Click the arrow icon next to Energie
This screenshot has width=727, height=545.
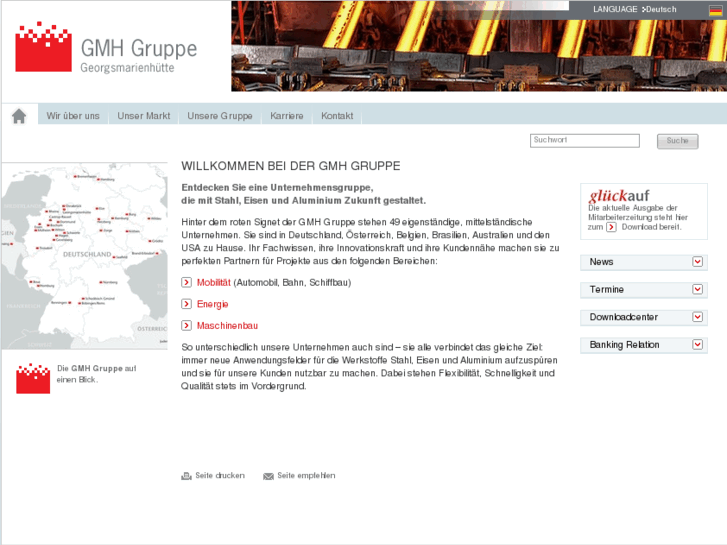point(186,304)
